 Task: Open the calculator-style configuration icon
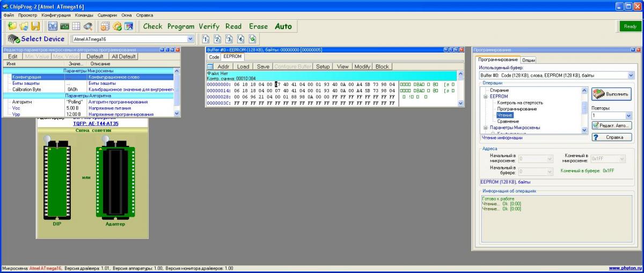tap(105, 26)
